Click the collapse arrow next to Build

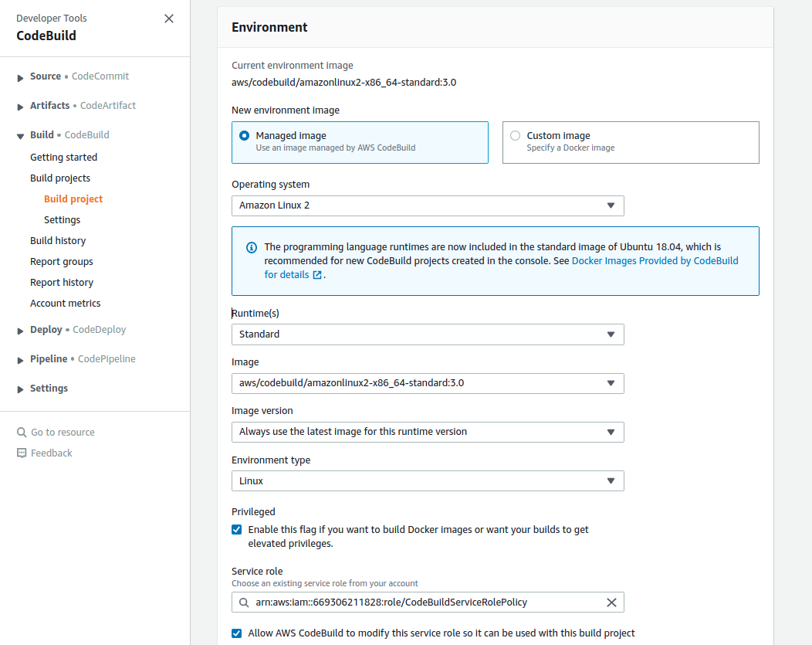pyautogui.click(x=19, y=134)
